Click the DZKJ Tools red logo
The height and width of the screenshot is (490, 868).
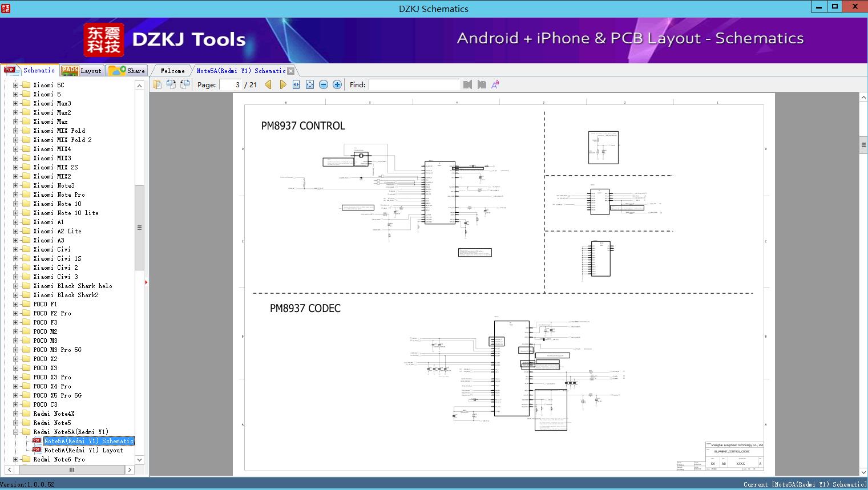(x=104, y=40)
